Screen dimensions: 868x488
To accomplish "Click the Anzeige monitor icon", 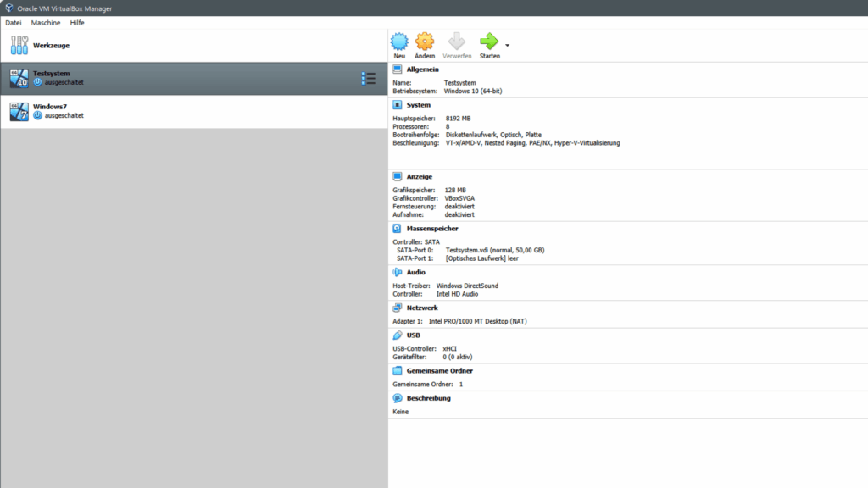I will (x=398, y=176).
